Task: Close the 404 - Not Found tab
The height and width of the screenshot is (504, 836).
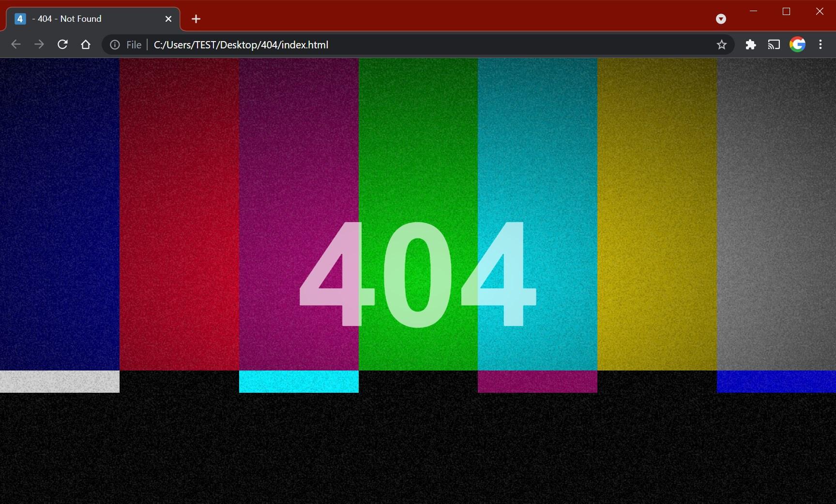Action: pos(168,19)
